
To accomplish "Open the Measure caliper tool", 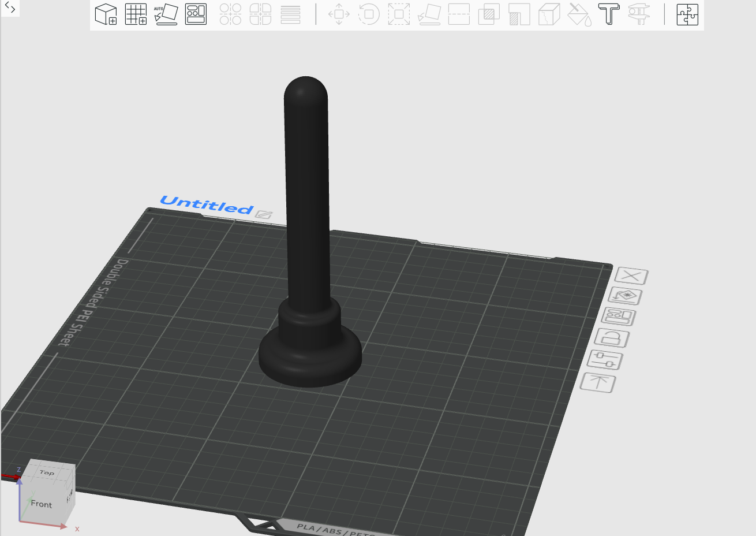I will 639,14.
